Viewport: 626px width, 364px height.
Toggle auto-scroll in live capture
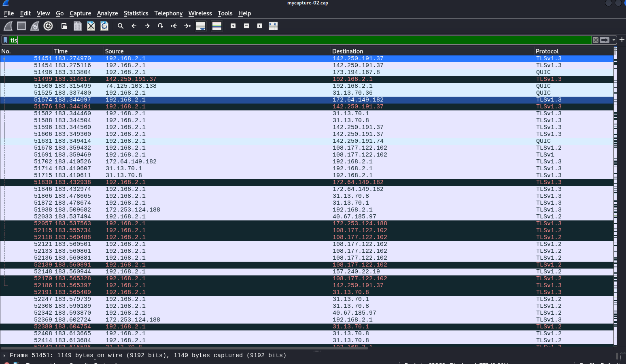click(x=200, y=26)
